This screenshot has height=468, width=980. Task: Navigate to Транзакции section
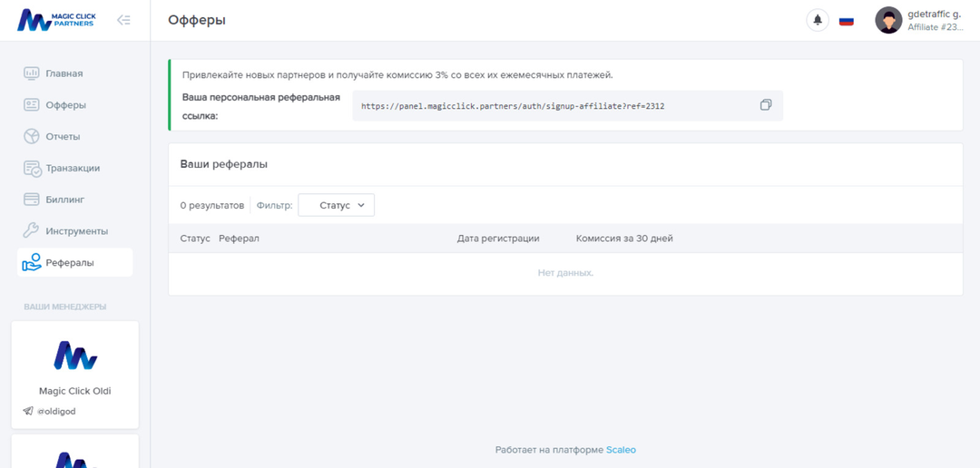(x=73, y=168)
